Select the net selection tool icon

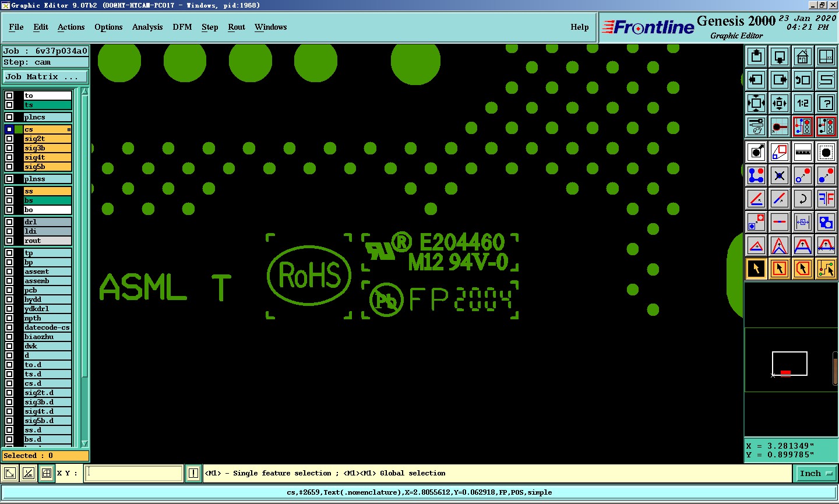point(826,269)
